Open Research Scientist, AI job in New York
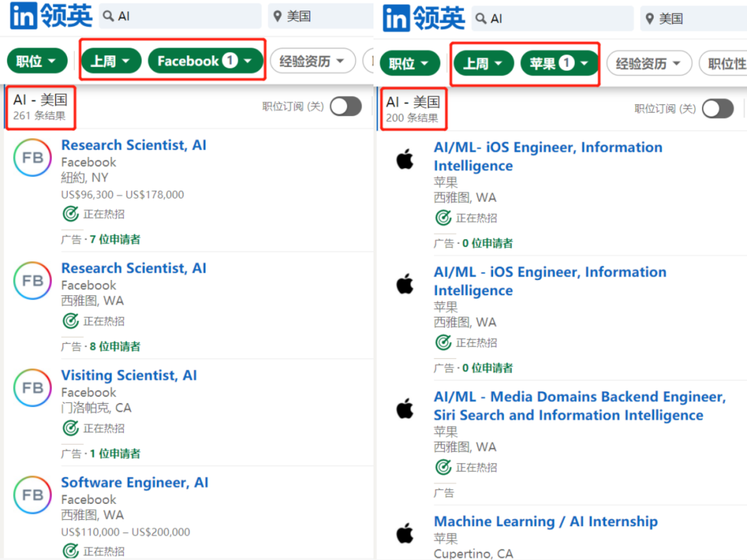This screenshot has width=747, height=560. tap(134, 144)
